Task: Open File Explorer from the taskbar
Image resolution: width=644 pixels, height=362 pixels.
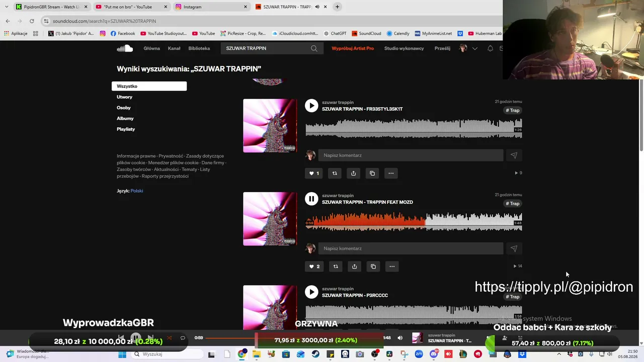Action: pos(257,354)
